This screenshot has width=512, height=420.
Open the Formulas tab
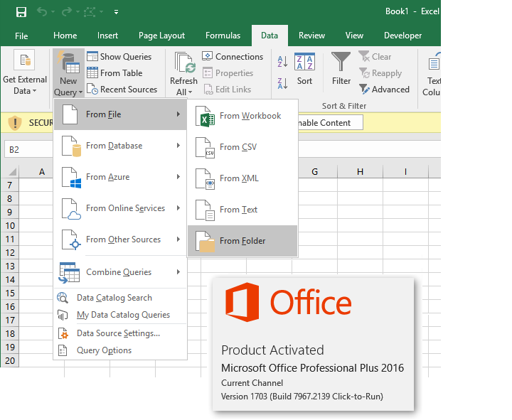click(223, 36)
